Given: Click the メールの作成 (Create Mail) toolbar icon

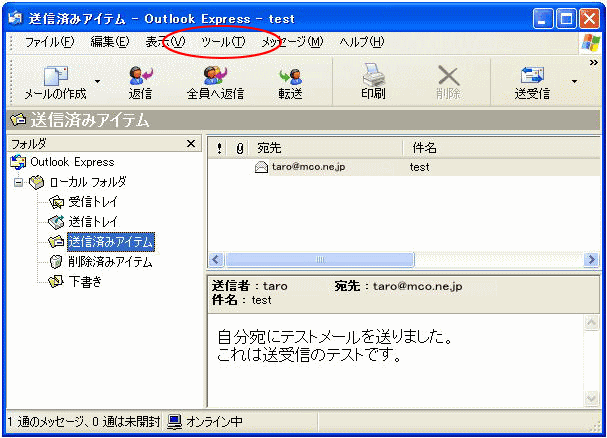Looking at the screenshot, I should 56,76.
